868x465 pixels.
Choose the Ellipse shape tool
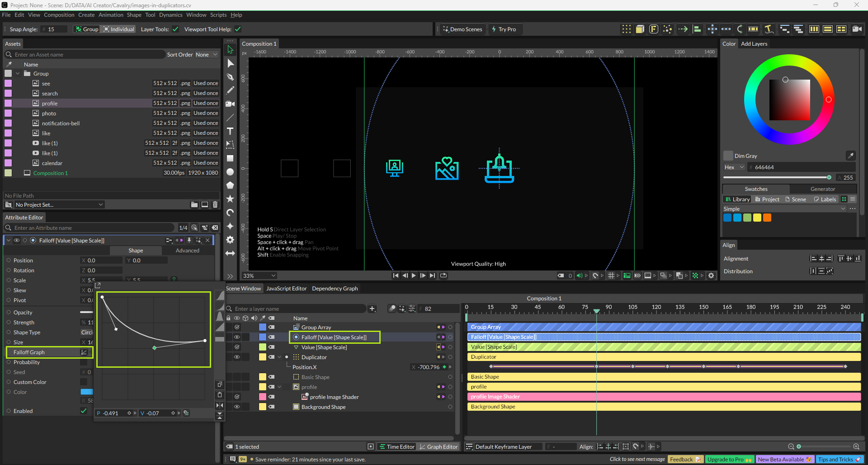point(230,172)
